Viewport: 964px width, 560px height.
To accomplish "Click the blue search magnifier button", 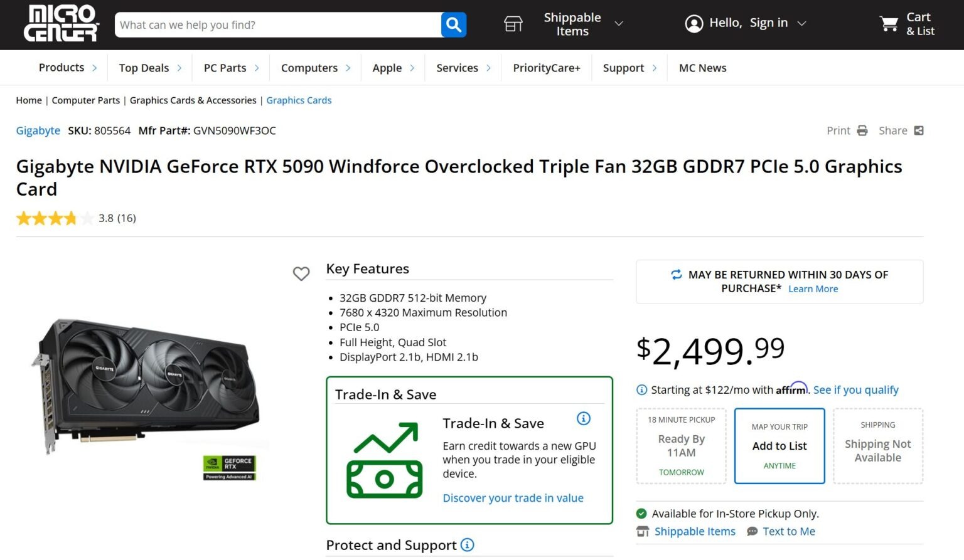I will click(454, 25).
